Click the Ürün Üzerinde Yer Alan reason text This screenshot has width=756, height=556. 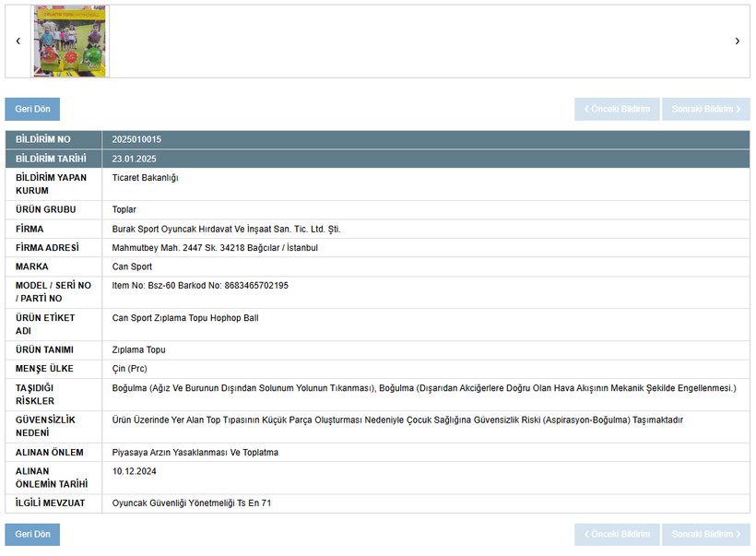(x=397, y=420)
